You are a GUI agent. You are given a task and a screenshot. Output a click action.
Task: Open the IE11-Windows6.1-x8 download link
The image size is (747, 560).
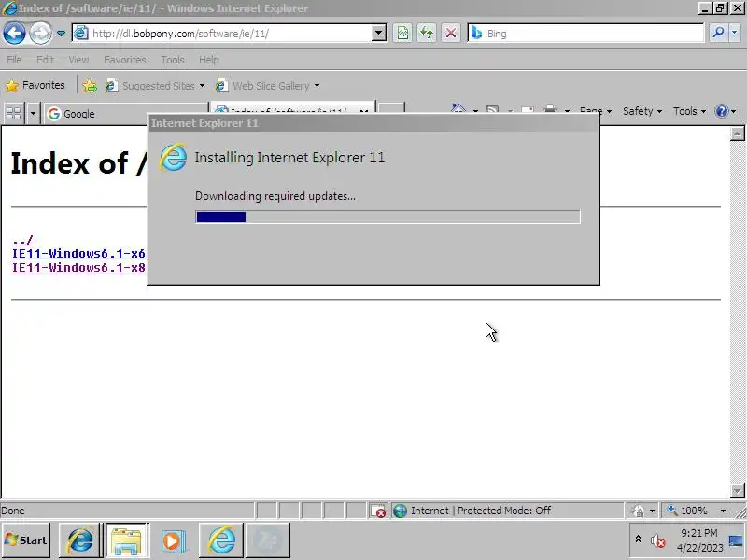pyautogui.click(x=78, y=267)
